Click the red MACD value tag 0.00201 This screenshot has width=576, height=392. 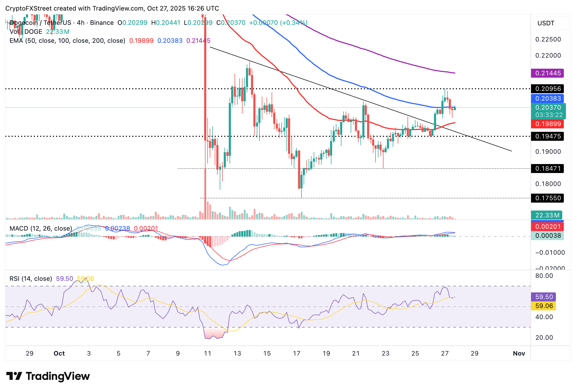coord(547,226)
